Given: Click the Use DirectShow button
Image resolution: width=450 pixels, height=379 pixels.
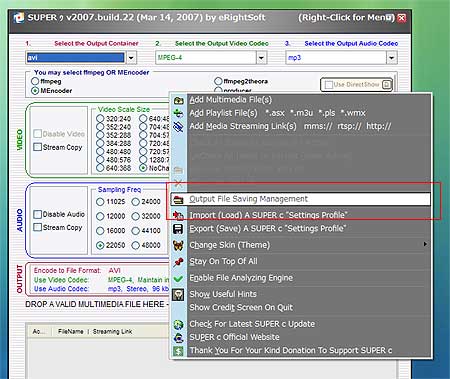Looking at the screenshot, I should 356,85.
